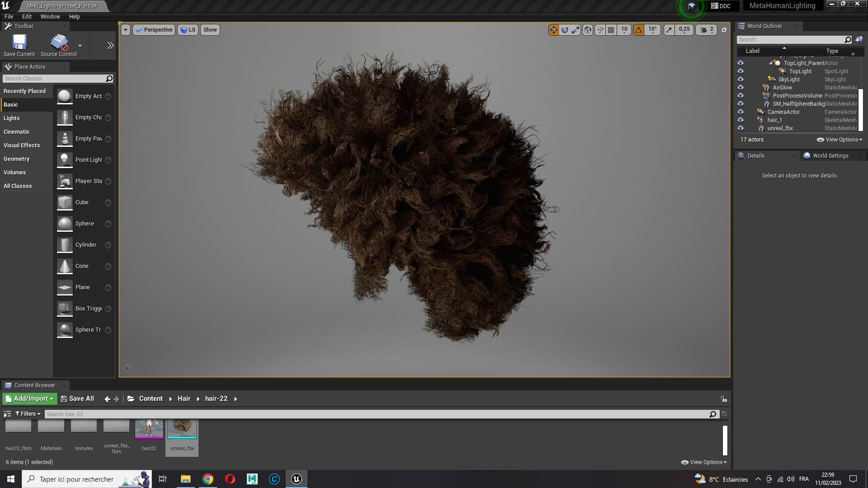Open Unreal Engine app in Windows taskbar
The width and height of the screenshot is (868, 488).
297,479
